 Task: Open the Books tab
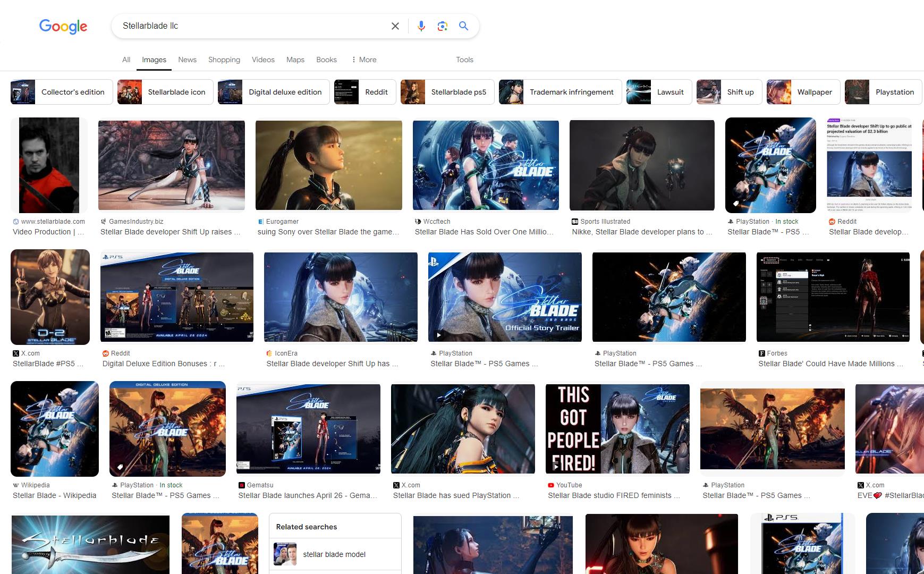326,60
